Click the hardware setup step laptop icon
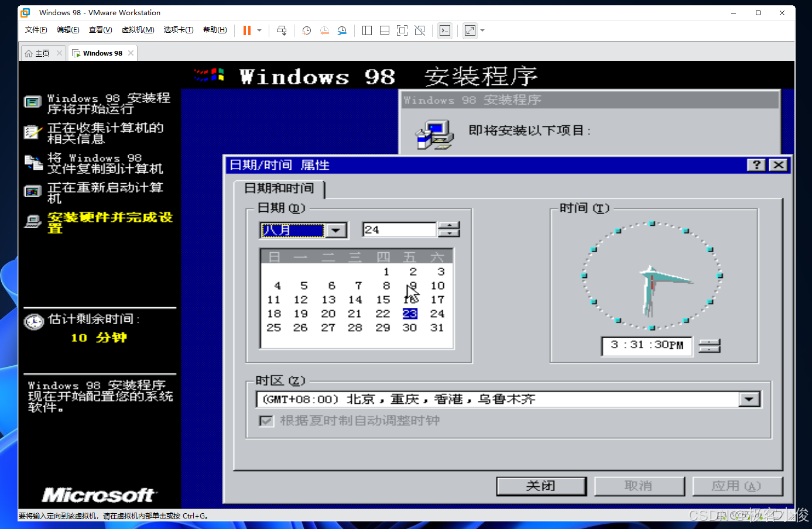Viewport: 812px width, 529px height. pos(33,222)
